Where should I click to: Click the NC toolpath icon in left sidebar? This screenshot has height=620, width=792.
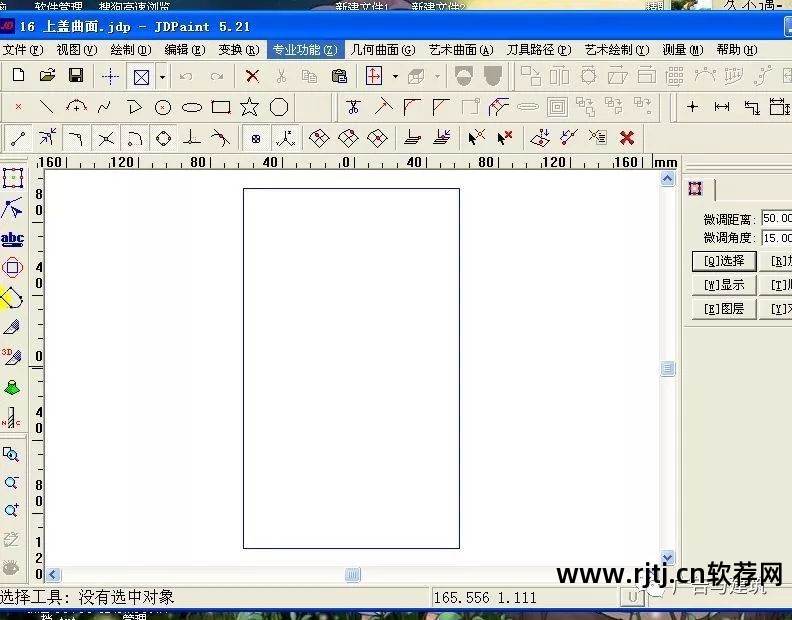pos(12,418)
